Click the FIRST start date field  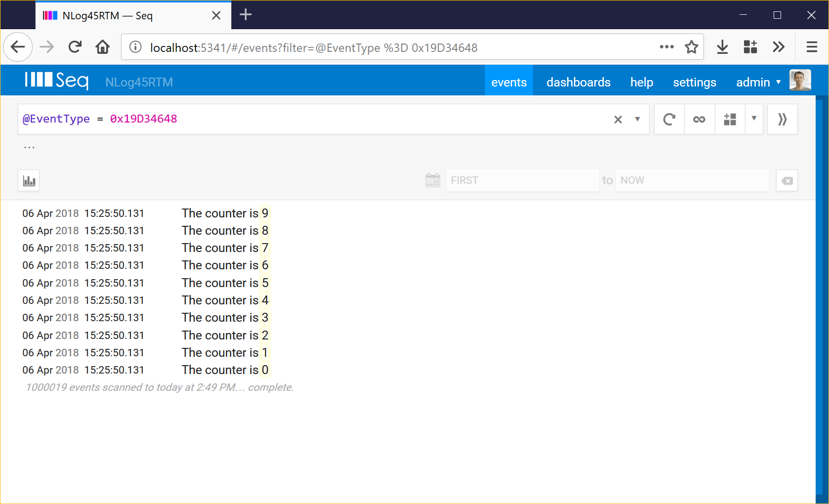click(x=523, y=180)
